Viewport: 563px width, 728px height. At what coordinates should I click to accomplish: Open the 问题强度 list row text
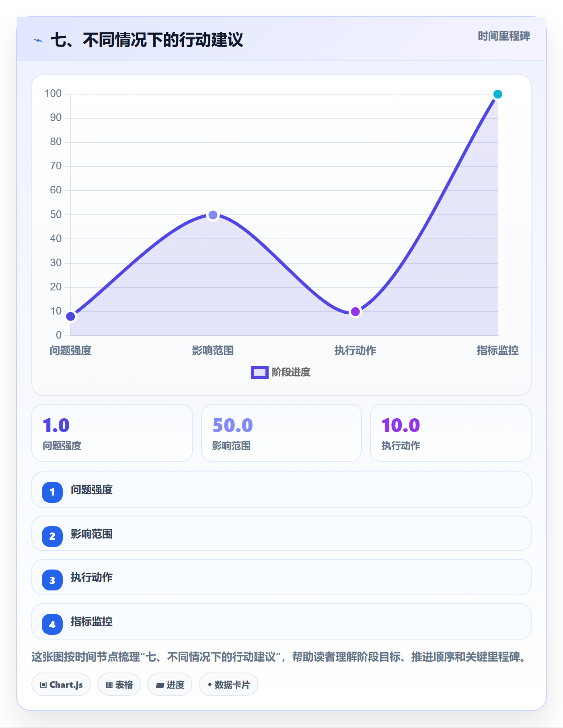pos(92,489)
